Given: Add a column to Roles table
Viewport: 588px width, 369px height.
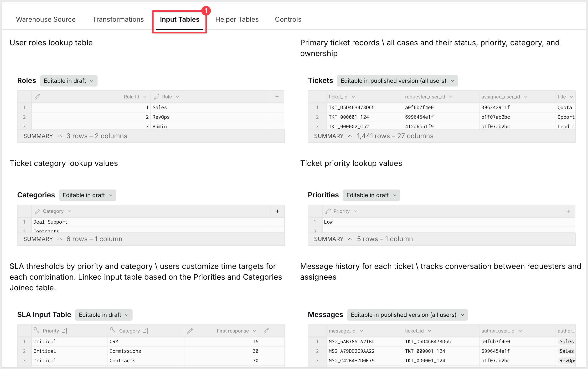Looking at the screenshot, I should [x=277, y=97].
